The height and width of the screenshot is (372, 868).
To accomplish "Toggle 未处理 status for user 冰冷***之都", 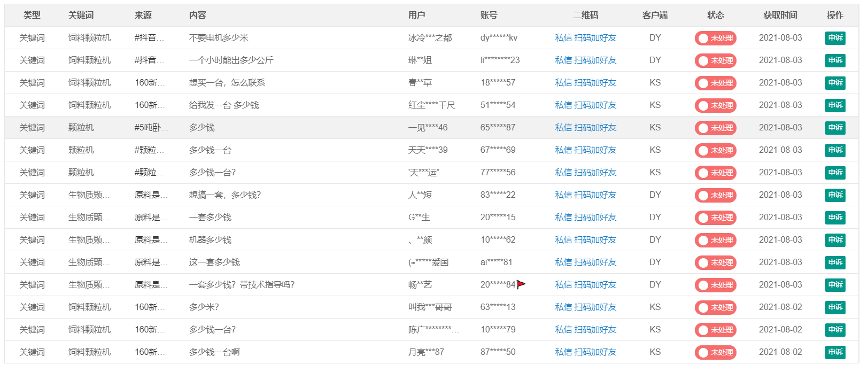I will pos(715,38).
